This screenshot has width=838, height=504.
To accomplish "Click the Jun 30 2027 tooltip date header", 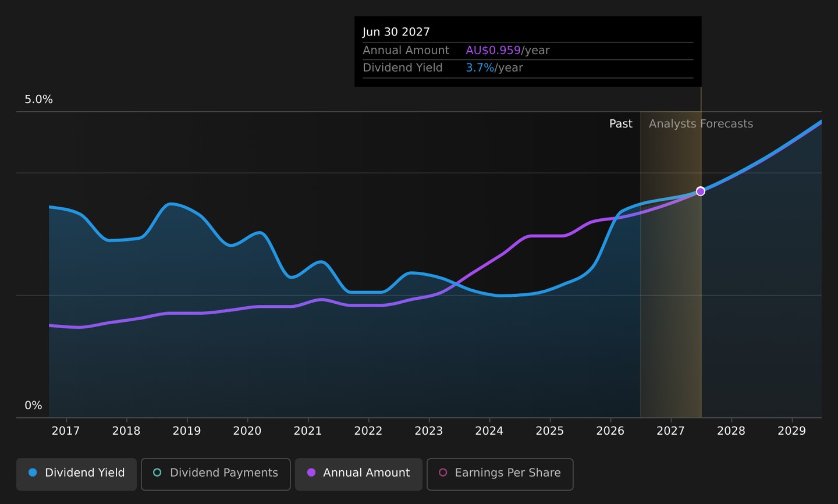I will 396,32.
